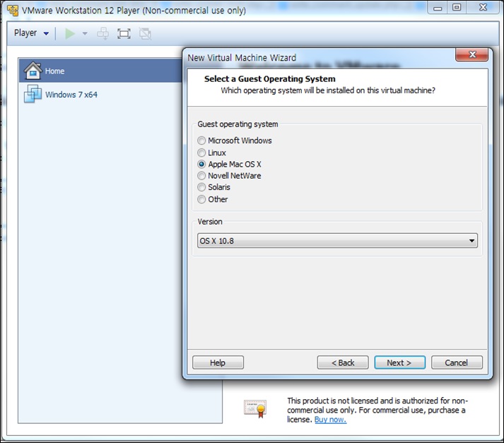This screenshot has height=443, width=504.
Task: Click the Unity mode toolbar icon
Action: 145,33
